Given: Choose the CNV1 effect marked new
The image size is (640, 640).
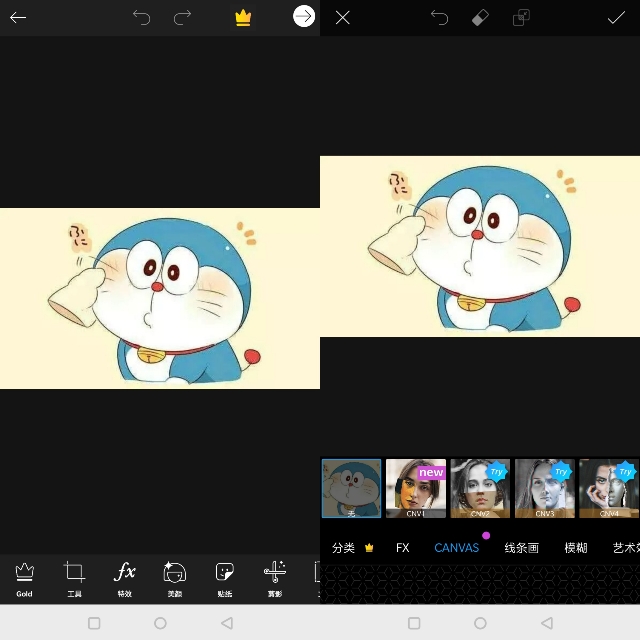Looking at the screenshot, I should (416, 489).
